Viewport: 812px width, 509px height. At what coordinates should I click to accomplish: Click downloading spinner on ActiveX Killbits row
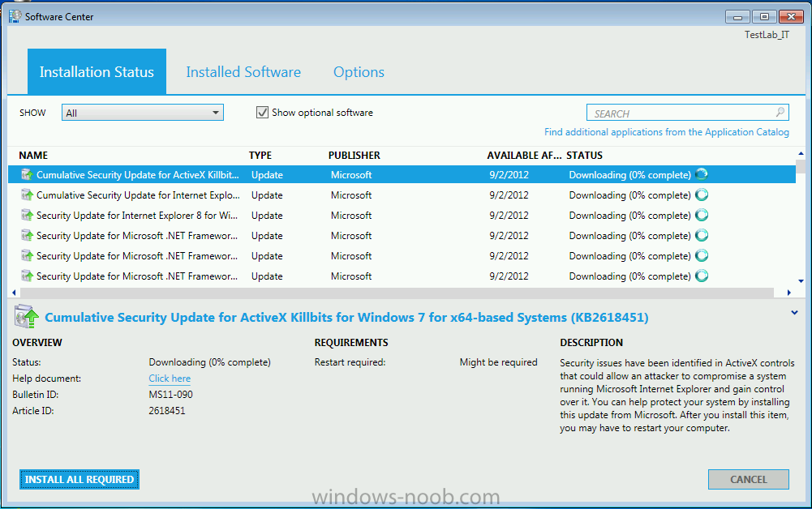click(x=702, y=175)
